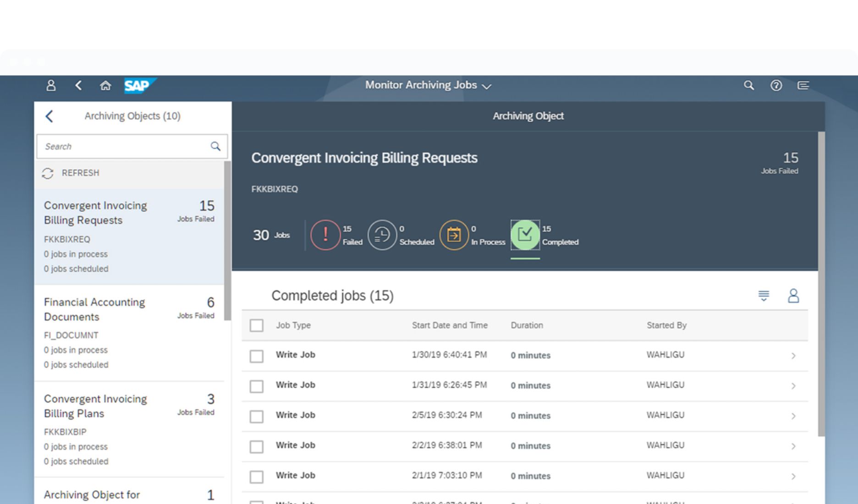
Task: Select the Failed jobs status icon
Action: point(325,235)
